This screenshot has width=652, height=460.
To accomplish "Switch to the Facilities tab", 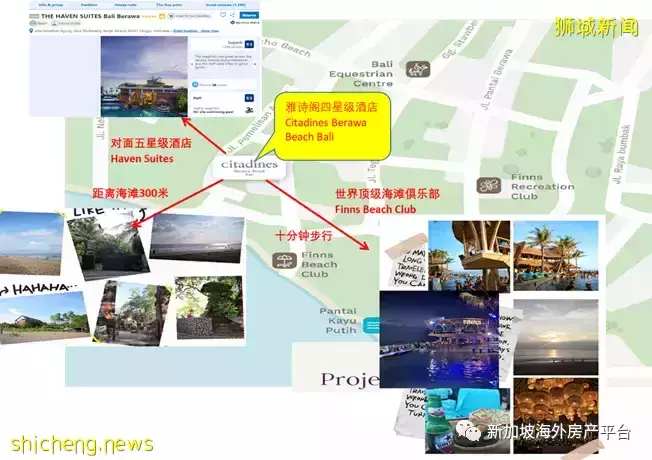I will pos(89,5).
